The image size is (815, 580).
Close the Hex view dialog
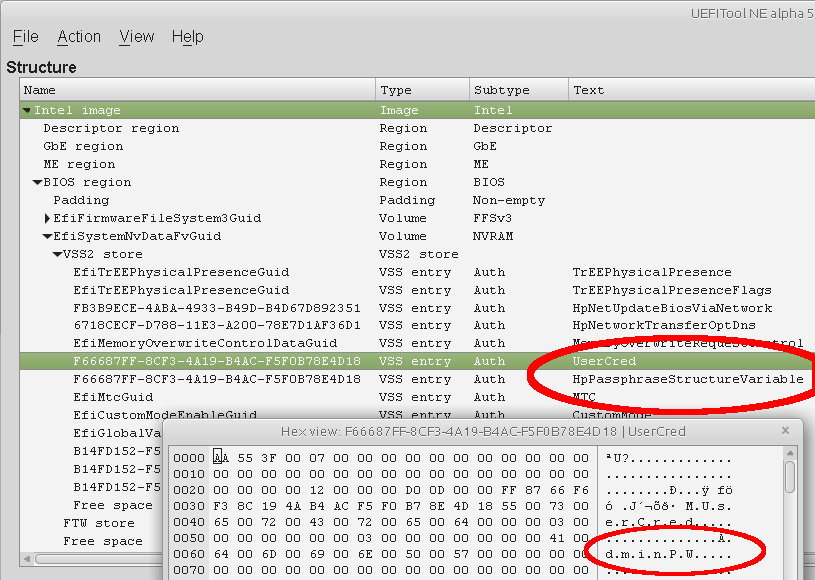(785, 430)
